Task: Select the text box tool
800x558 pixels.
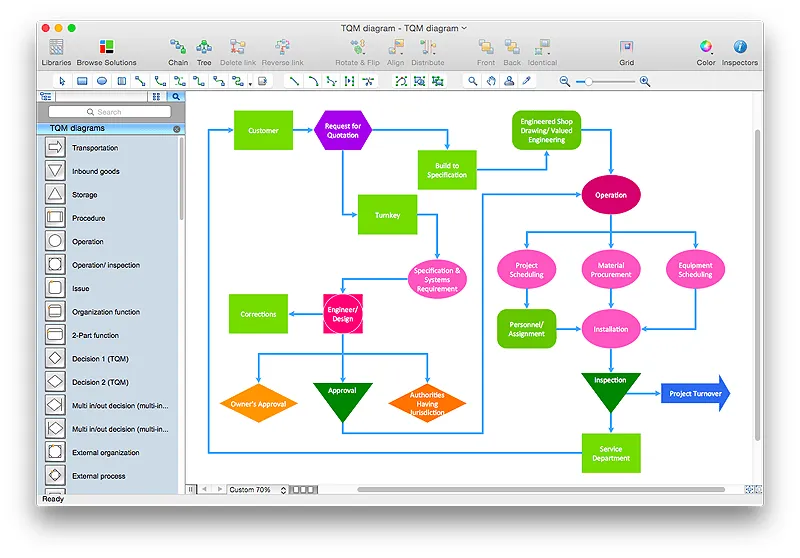Action: click(x=121, y=81)
